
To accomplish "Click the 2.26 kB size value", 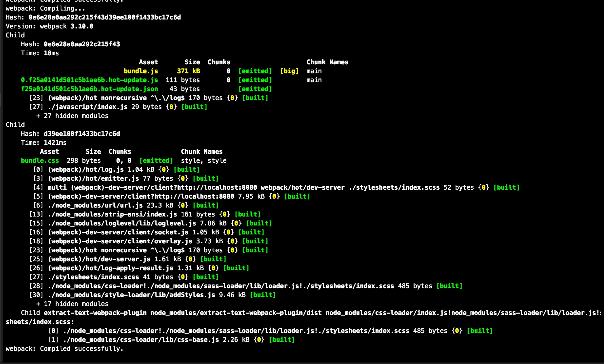I will [236, 340].
